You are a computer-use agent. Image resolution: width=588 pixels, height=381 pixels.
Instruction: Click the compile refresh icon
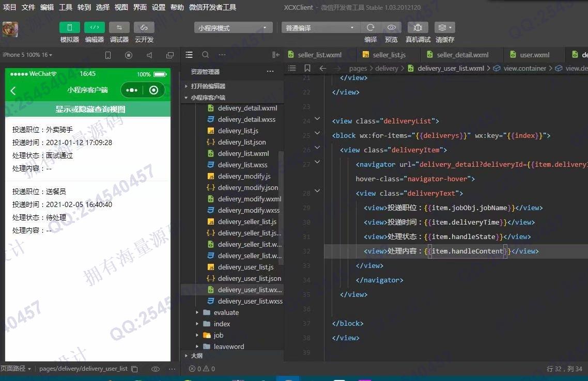370,27
